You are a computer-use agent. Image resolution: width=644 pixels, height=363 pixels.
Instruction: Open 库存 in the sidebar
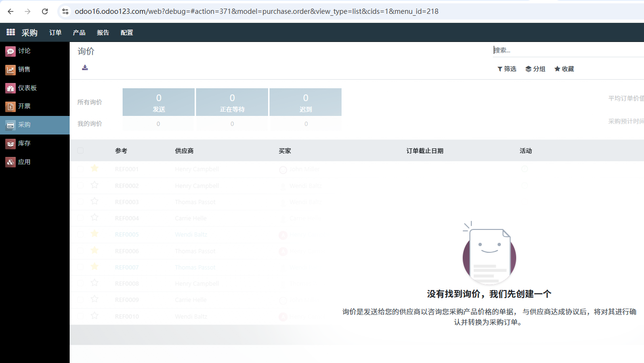click(35, 144)
